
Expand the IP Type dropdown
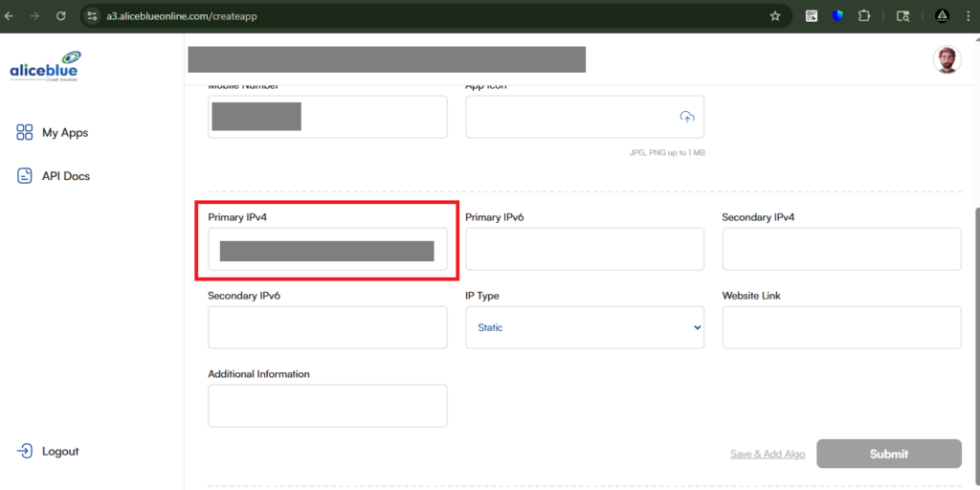click(x=585, y=327)
